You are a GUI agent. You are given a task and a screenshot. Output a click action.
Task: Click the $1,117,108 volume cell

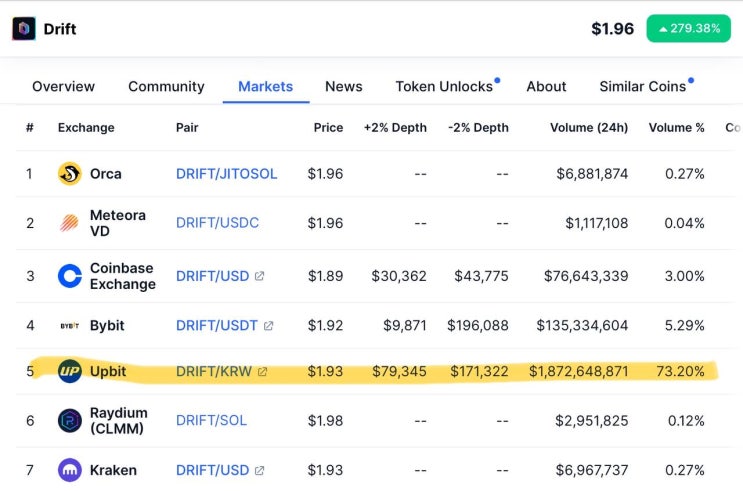(597, 223)
